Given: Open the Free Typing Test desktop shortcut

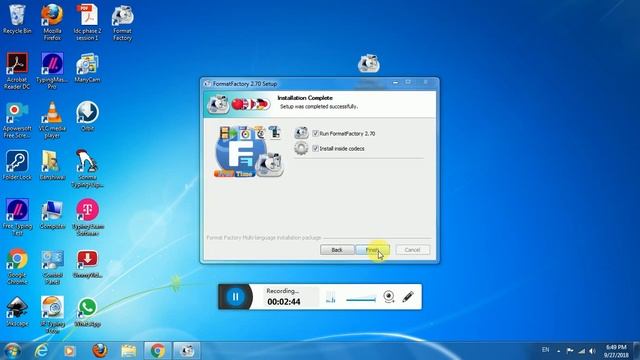Looking at the screenshot, I should coord(17,217).
